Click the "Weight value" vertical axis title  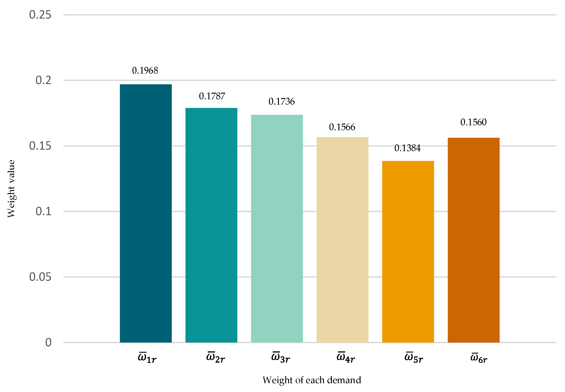(x=11, y=189)
